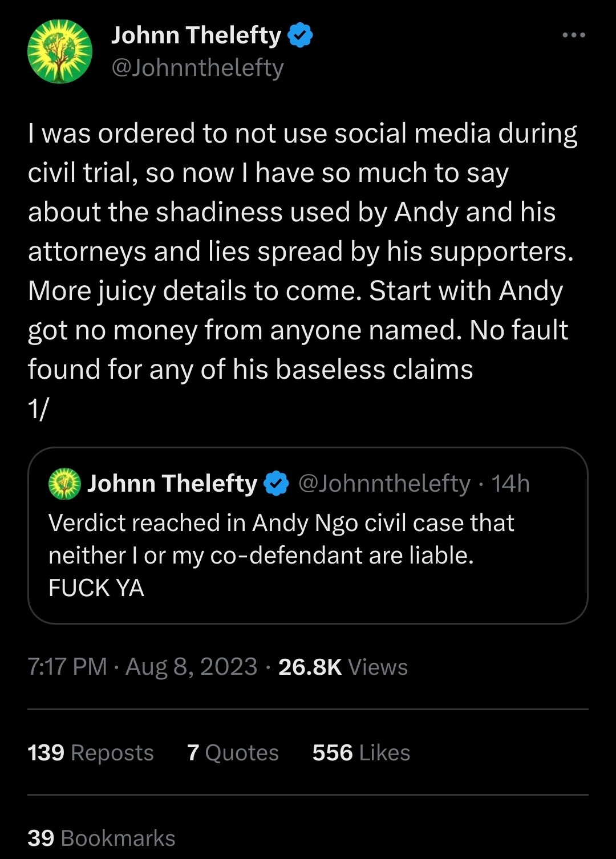
Task: Open the three-dot more options menu
Action: (x=573, y=35)
